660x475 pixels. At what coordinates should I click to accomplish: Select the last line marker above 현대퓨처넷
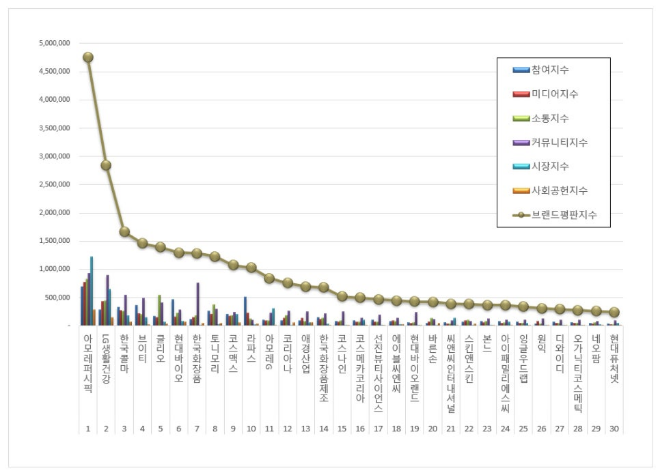pos(613,312)
